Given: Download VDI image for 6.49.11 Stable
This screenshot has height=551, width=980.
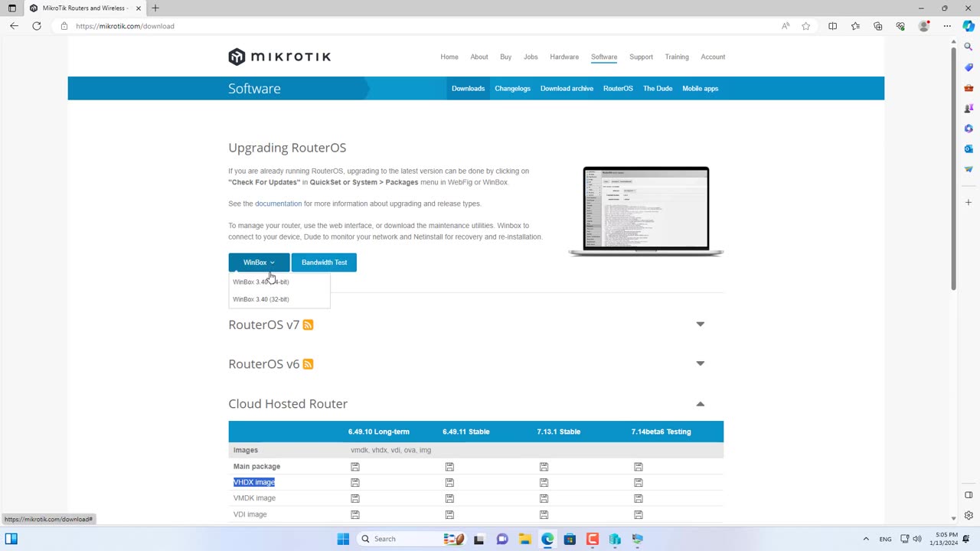Looking at the screenshot, I should point(449,514).
